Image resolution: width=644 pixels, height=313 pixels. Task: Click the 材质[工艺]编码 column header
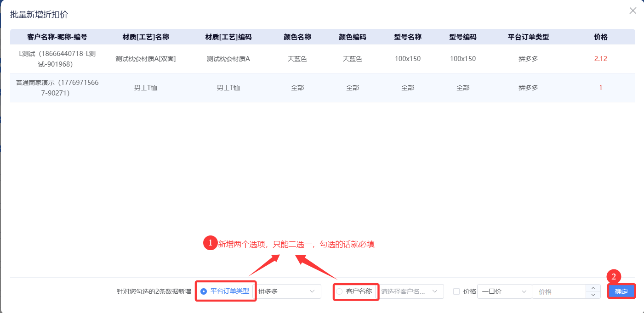pos(228,37)
